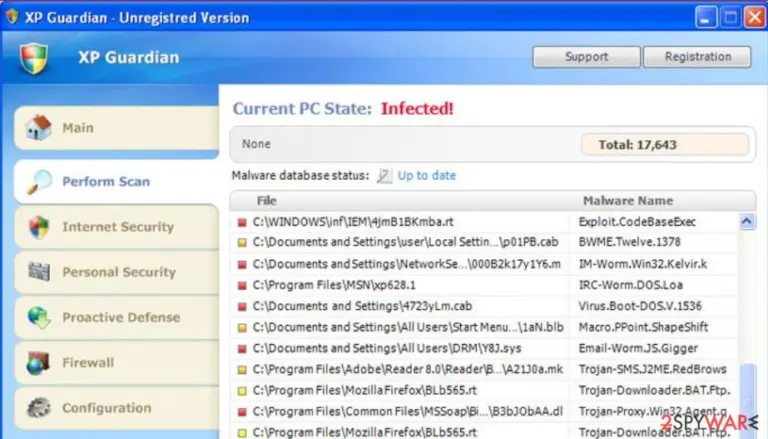Click the XP Guardian shield logo in header

tap(34, 58)
